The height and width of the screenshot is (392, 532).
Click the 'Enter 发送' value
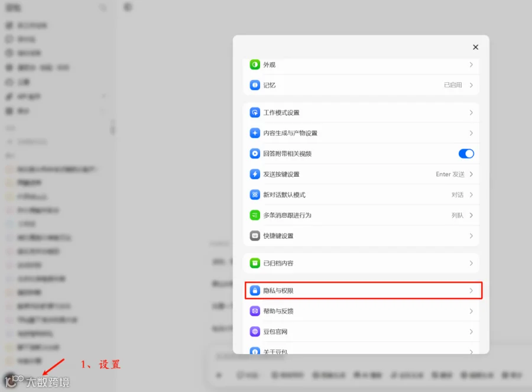click(x=450, y=174)
